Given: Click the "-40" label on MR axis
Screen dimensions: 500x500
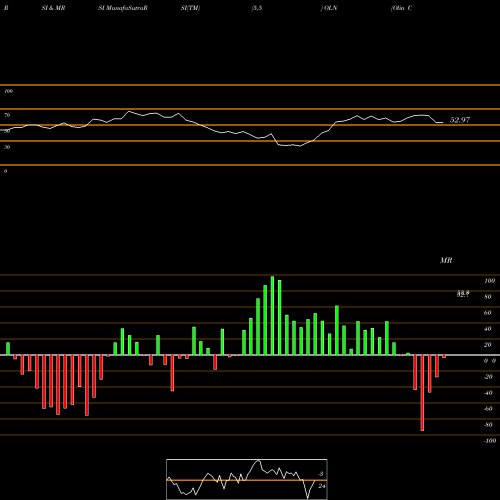Looking at the screenshot, I should point(488,393).
